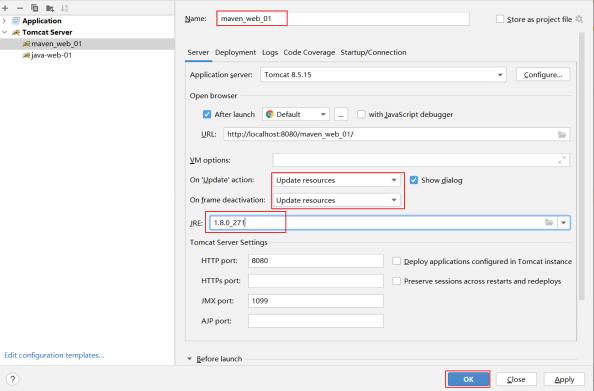Switch to the Logs tab
This screenshot has height=391, width=594.
click(270, 53)
